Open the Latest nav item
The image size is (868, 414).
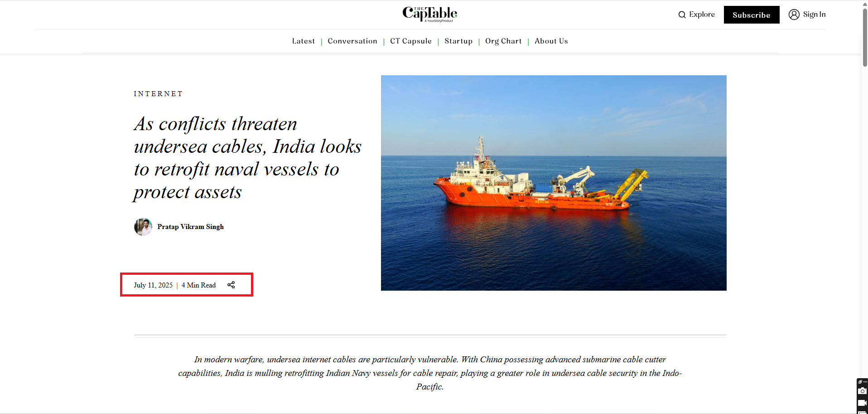303,41
